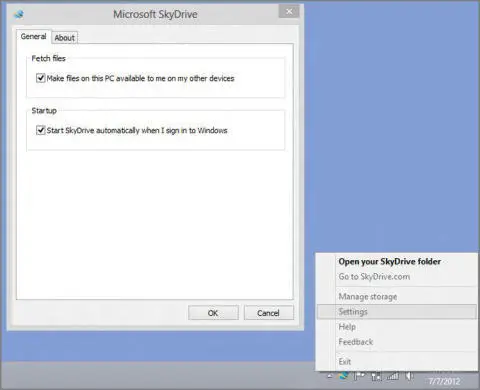This screenshot has height=390, width=480.
Task: Show hidden tray icons arrow
Action: click(x=330, y=376)
